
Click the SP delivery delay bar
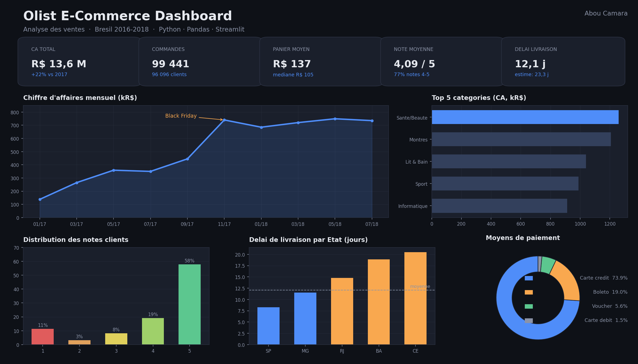point(268,326)
